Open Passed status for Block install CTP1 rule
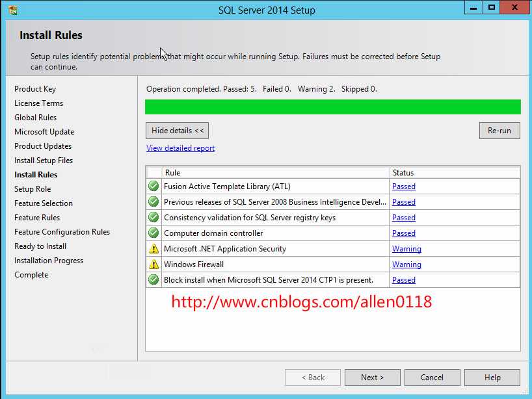532x399 pixels. coord(404,280)
